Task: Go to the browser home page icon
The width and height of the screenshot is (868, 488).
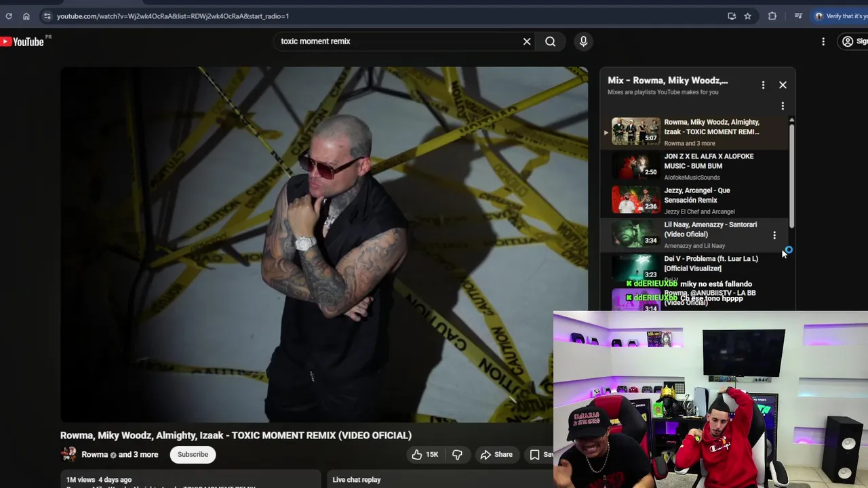Action: pos(26,16)
